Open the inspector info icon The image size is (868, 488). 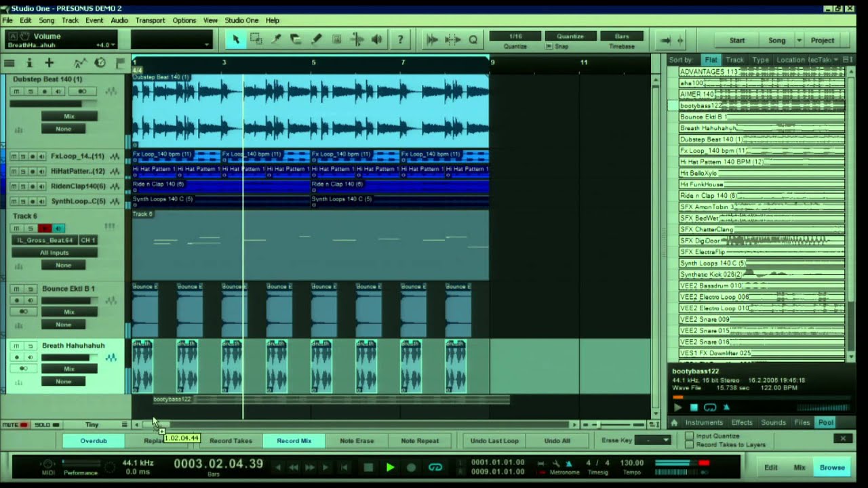29,63
